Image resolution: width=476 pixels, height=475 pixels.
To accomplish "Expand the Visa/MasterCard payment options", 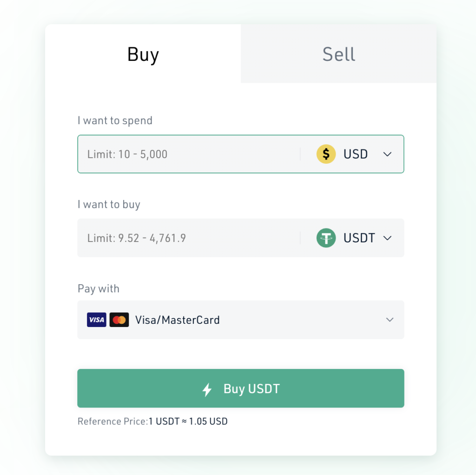I will click(390, 320).
